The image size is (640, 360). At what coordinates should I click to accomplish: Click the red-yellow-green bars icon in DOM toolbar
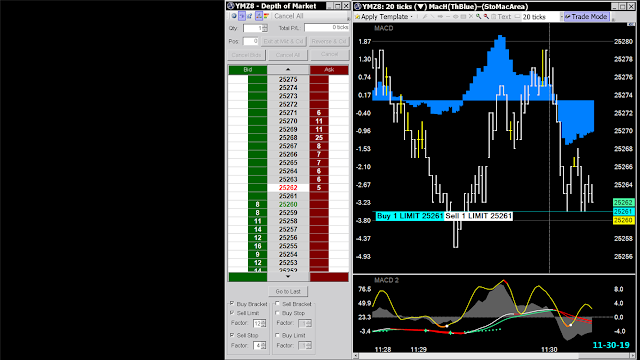click(266, 16)
